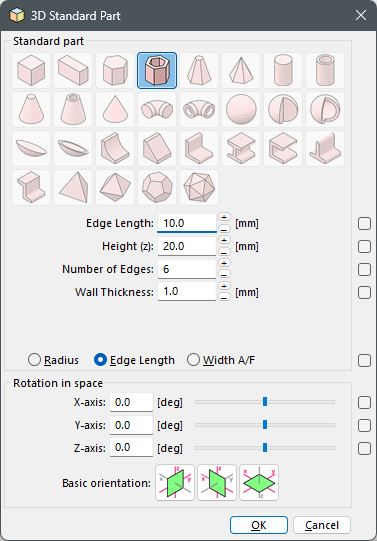Increase Edge Length with plus stepper
The width and height of the screenshot is (377, 541).
[x=224, y=217]
